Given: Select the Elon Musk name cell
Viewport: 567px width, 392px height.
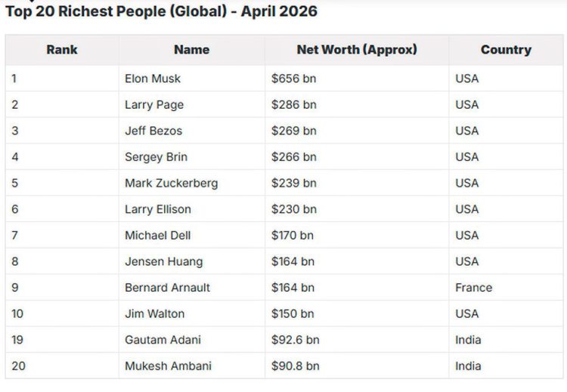Looking at the screenshot, I should click(x=153, y=79).
